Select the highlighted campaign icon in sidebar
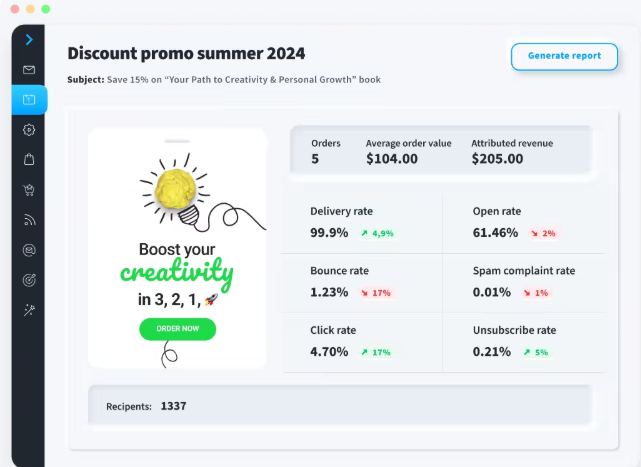 [x=29, y=99]
